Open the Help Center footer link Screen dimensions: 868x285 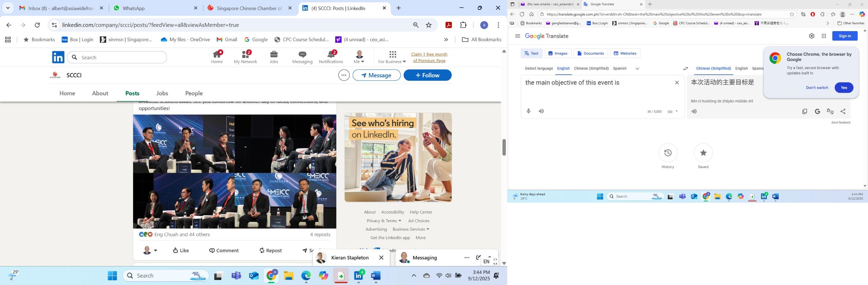pyautogui.click(x=421, y=212)
